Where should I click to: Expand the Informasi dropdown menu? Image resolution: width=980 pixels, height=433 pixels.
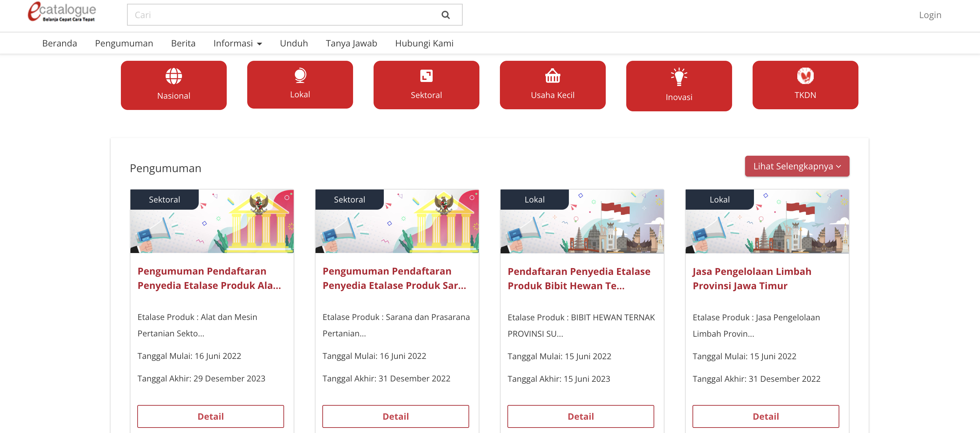pyautogui.click(x=237, y=43)
